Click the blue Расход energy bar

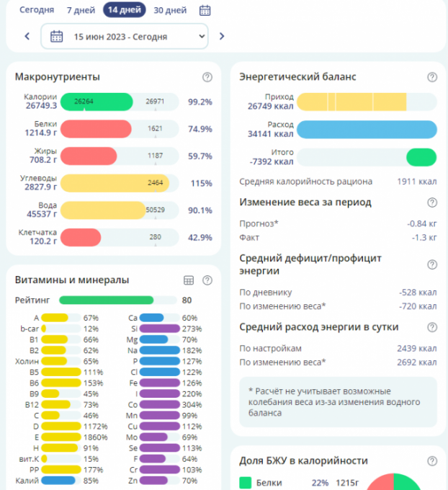(367, 129)
